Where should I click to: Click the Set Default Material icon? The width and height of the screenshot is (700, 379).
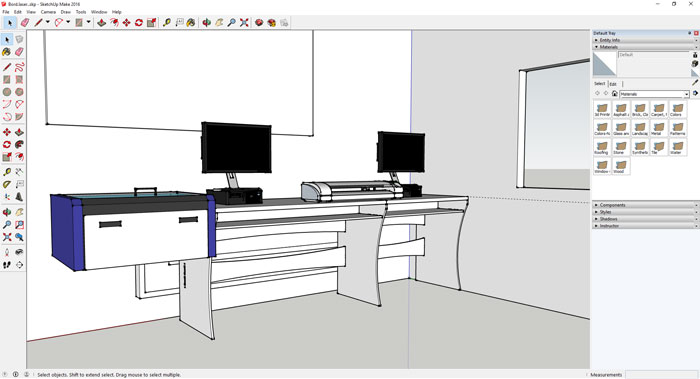[x=695, y=73]
